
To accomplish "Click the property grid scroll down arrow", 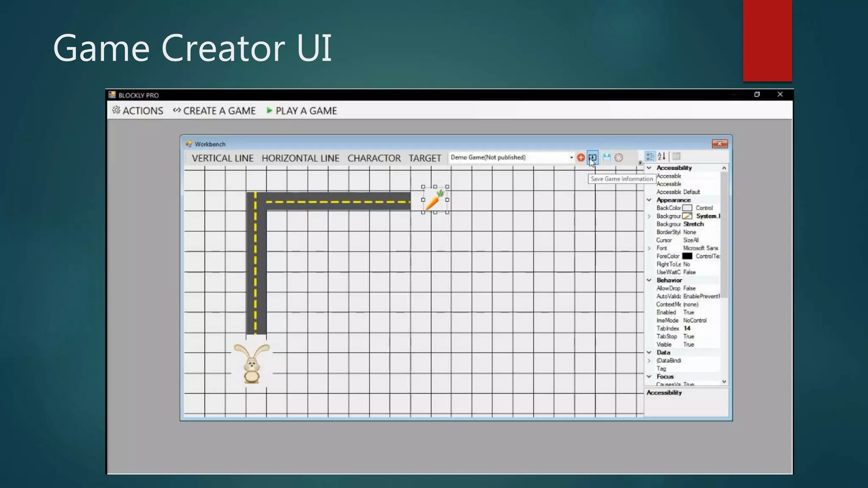I will pyautogui.click(x=724, y=382).
